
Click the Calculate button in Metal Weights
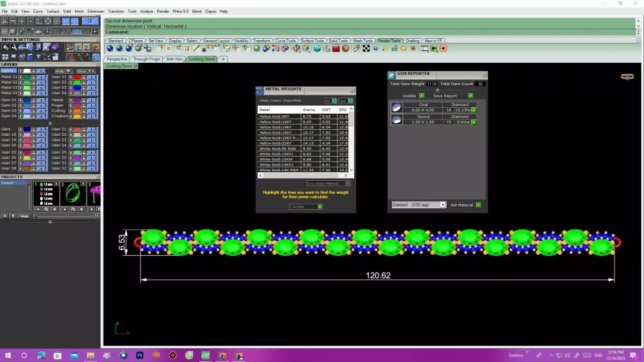pyautogui.click(x=306, y=206)
